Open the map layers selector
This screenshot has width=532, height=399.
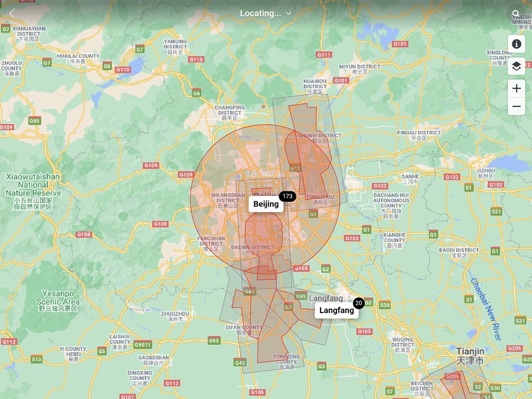tap(516, 66)
